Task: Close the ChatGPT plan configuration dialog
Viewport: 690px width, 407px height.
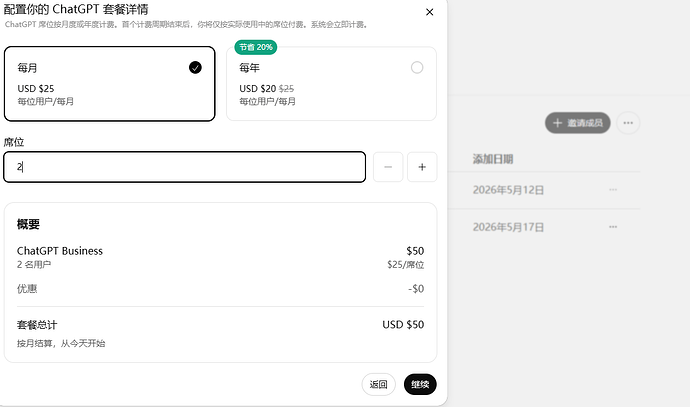Action: [x=429, y=12]
